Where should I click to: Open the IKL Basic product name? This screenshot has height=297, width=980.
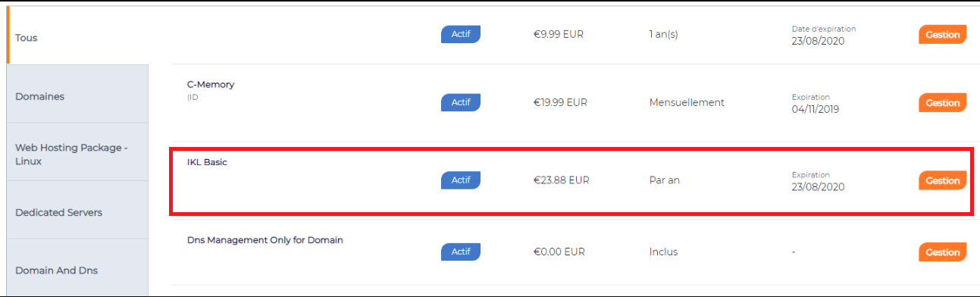(207, 162)
